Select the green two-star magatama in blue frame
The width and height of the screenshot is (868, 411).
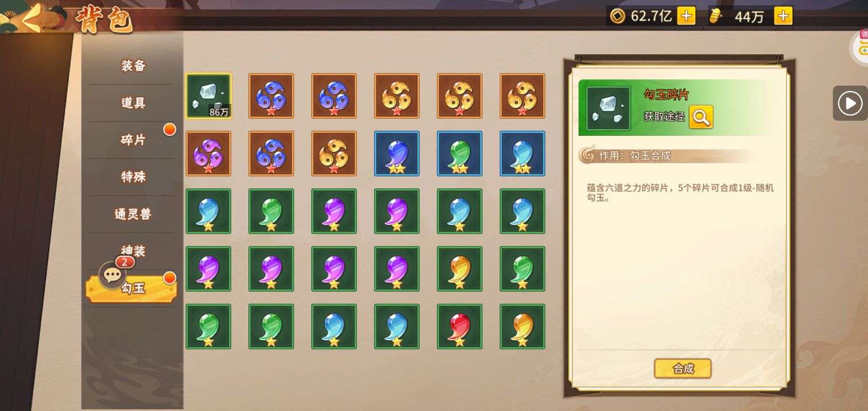(460, 154)
